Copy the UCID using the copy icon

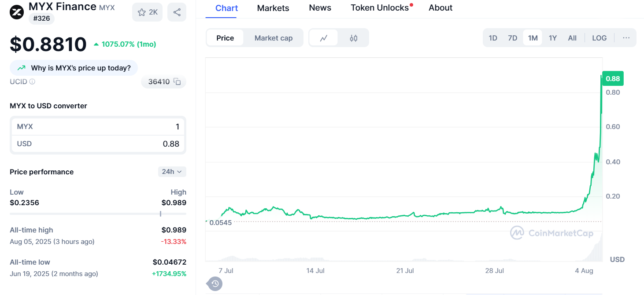click(x=177, y=82)
